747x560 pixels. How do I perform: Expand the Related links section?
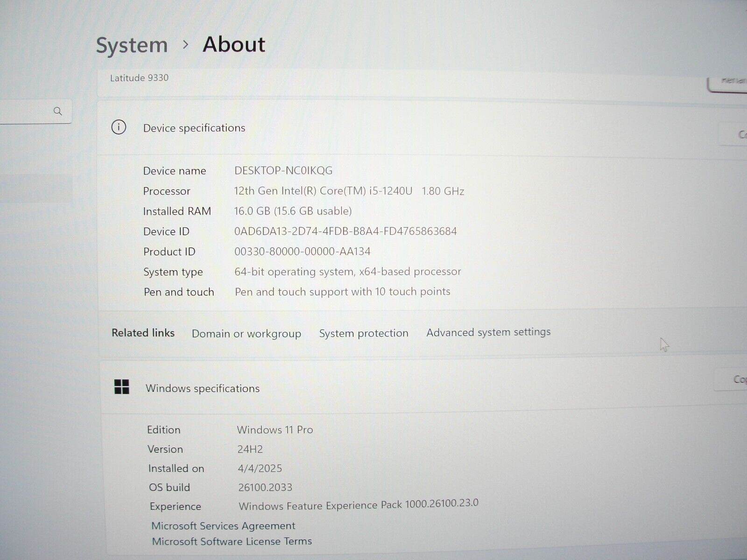click(143, 333)
